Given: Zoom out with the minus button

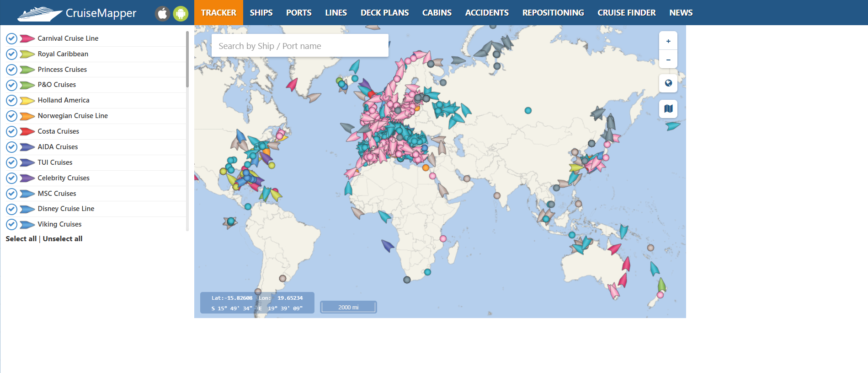Looking at the screenshot, I should point(668,60).
